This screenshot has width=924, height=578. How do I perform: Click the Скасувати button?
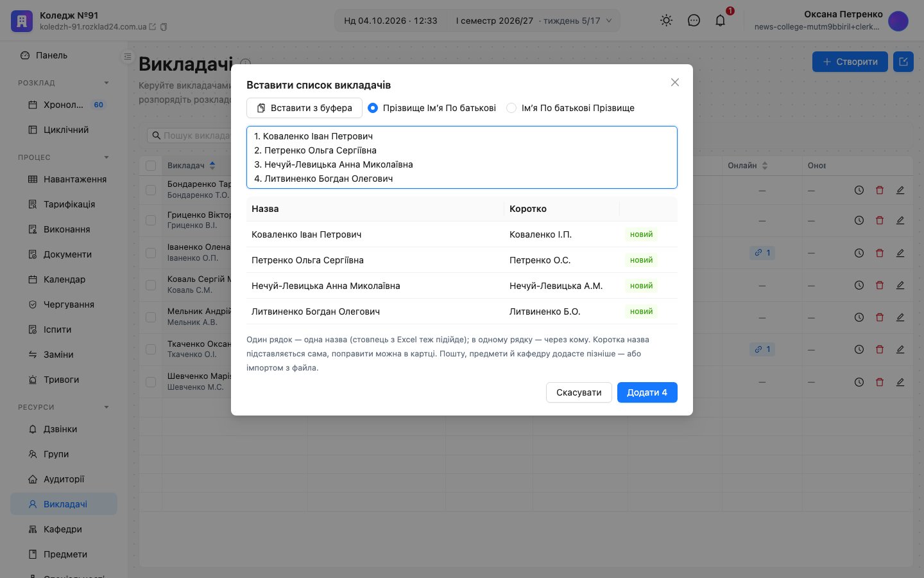click(579, 392)
